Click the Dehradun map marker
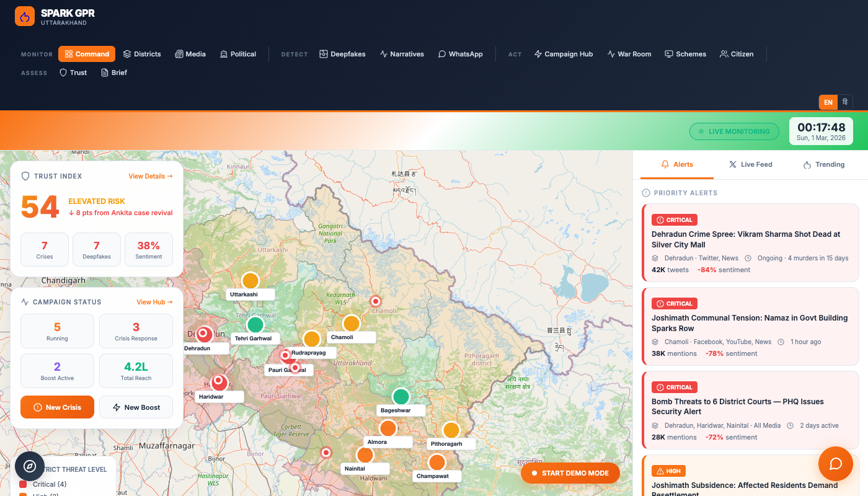This screenshot has width=868, height=496. (205, 335)
